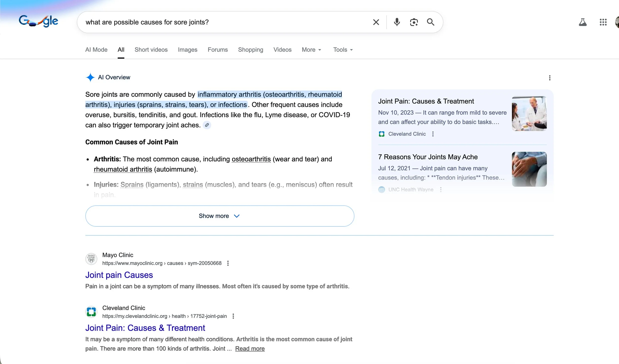Switch to the Images tab
Screen dimensions: 619x364
tap(187, 50)
